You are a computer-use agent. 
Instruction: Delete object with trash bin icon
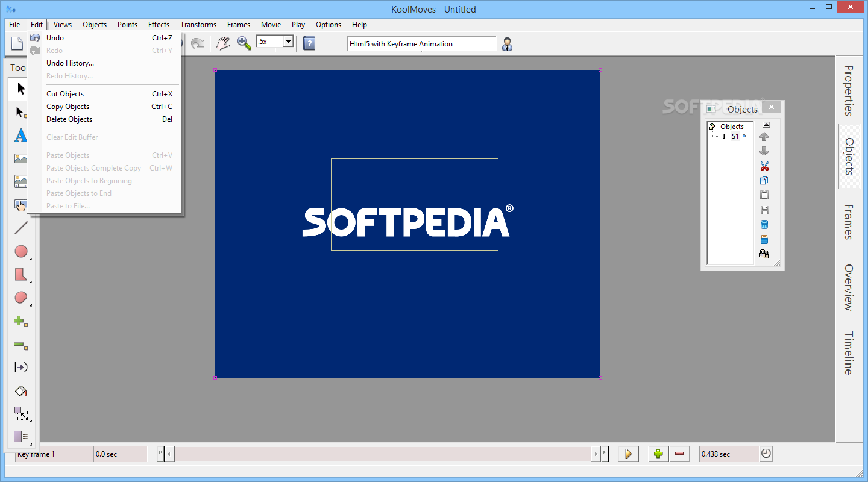pyautogui.click(x=764, y=225)
